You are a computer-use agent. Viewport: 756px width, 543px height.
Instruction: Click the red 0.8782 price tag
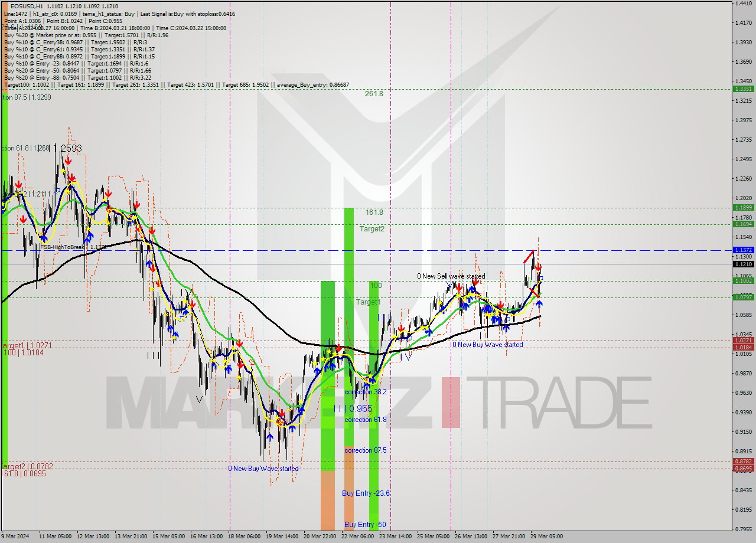point(742,462)
